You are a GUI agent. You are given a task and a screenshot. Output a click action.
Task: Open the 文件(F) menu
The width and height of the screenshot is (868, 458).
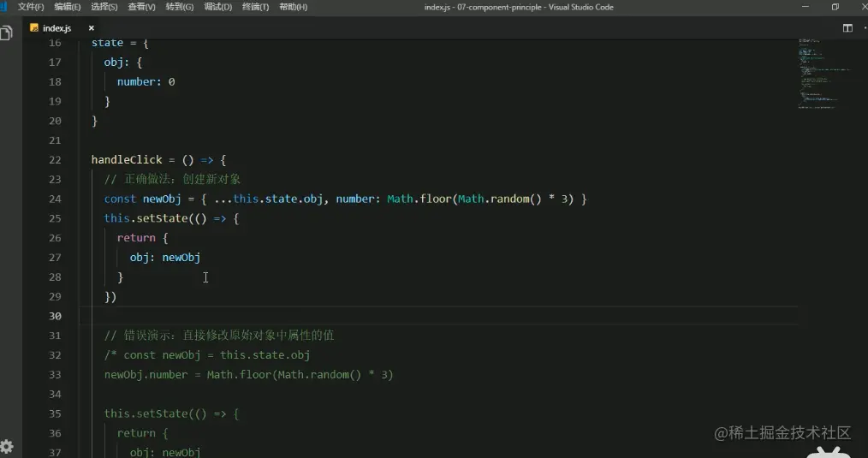(31, 7)
